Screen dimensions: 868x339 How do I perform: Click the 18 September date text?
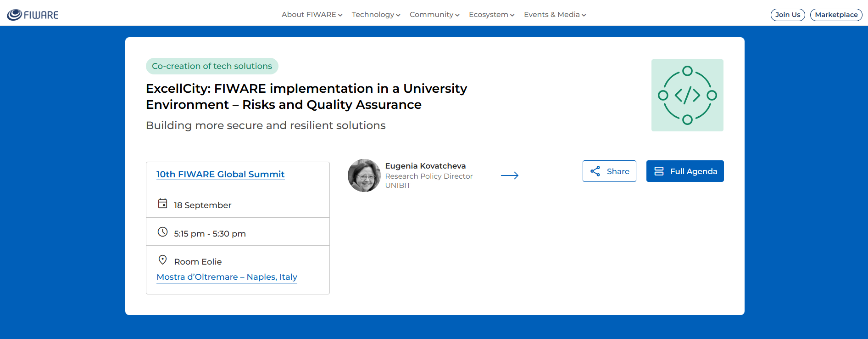click(x=203, y=205)
